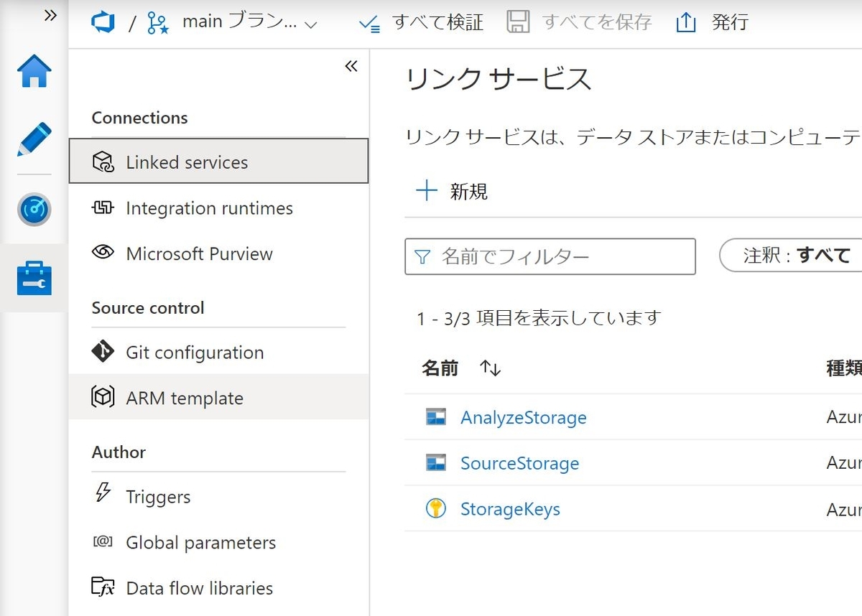The width and height of the screenshot is (862, 616).
Task: Open the Home hub icon
Action: (34, 72)
